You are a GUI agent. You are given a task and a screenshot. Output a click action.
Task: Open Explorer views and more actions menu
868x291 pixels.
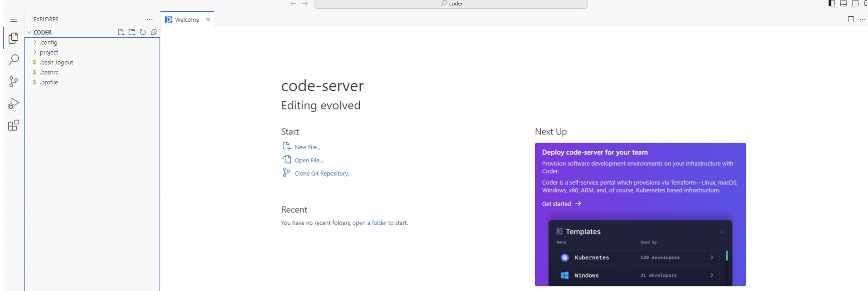150,20
